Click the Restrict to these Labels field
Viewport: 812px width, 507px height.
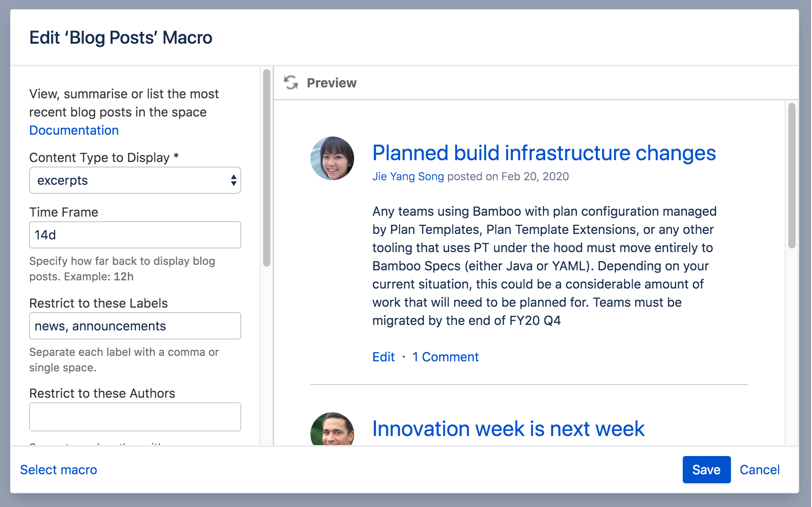pos(135,326)
